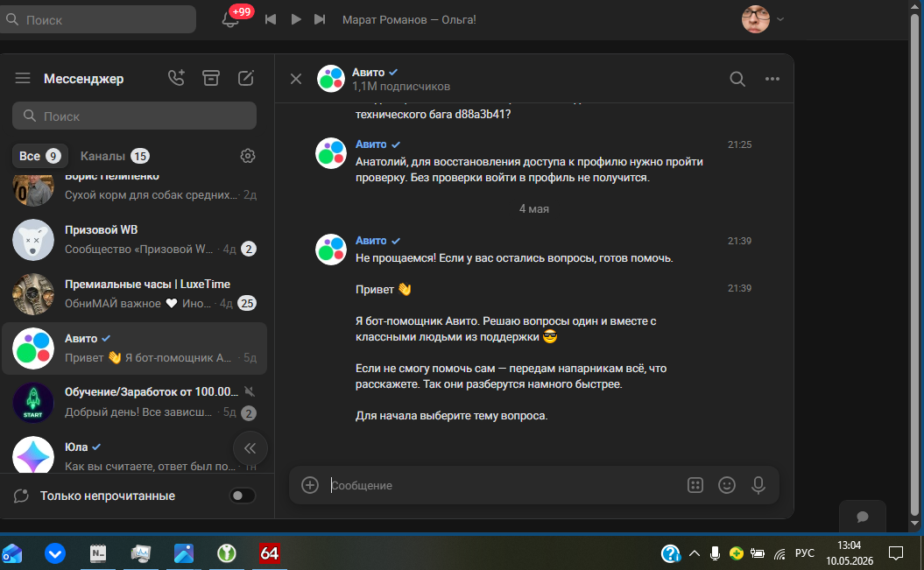Open the messenger hamburger menu
Screen dimensions: 924x570
(x=23, y=78)
